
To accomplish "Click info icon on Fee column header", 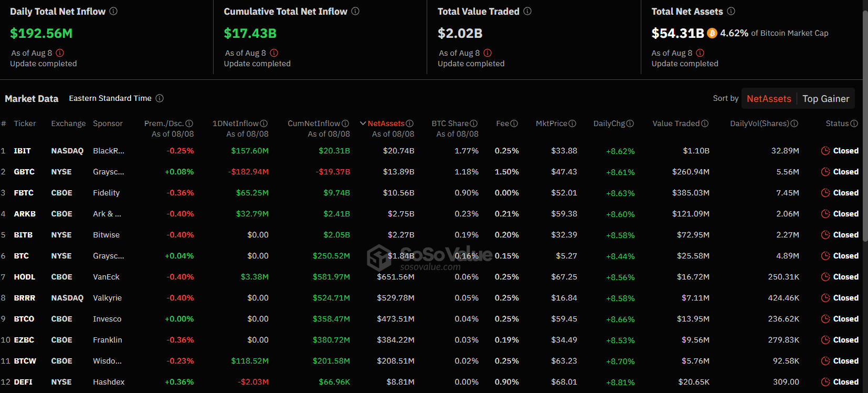I will [514, 123].
